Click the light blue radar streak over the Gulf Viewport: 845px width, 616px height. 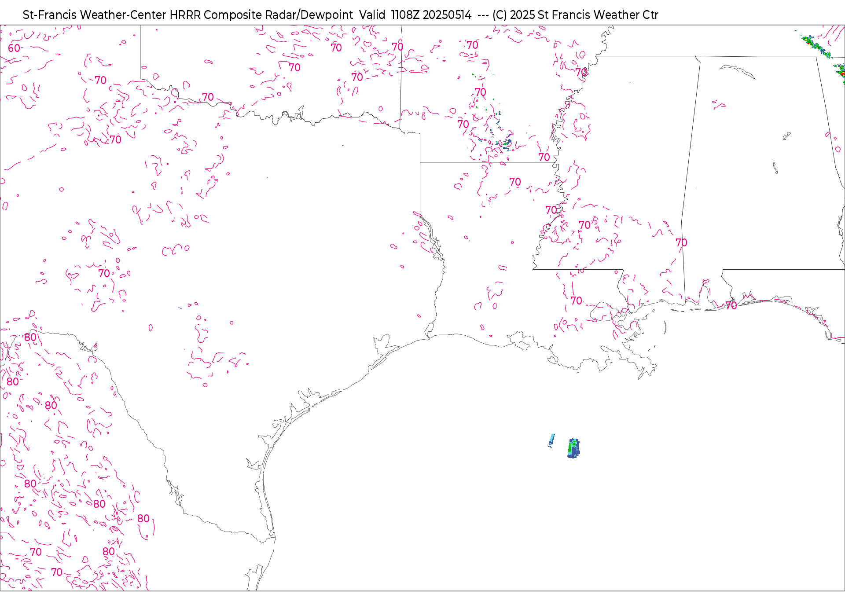(551, 440)
